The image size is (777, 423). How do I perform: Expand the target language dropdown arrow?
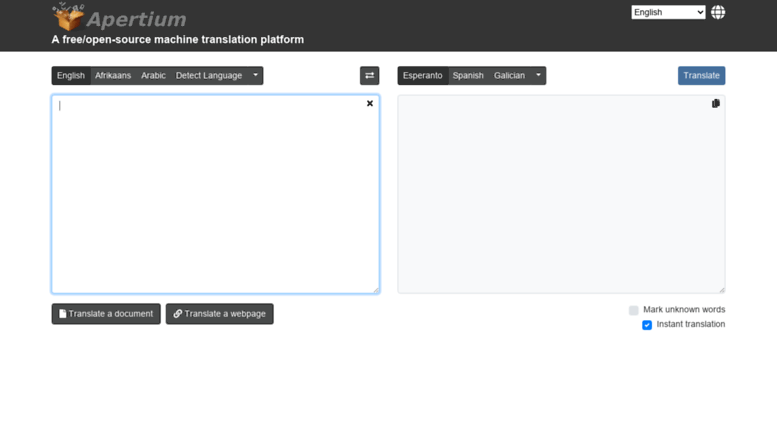click(x=538, y=76)
